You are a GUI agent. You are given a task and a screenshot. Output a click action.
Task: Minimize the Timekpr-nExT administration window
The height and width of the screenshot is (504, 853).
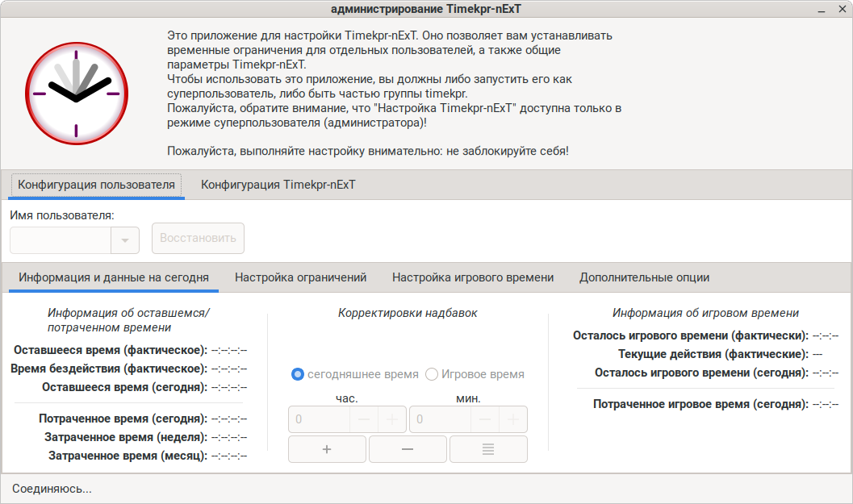pos(822,9)
